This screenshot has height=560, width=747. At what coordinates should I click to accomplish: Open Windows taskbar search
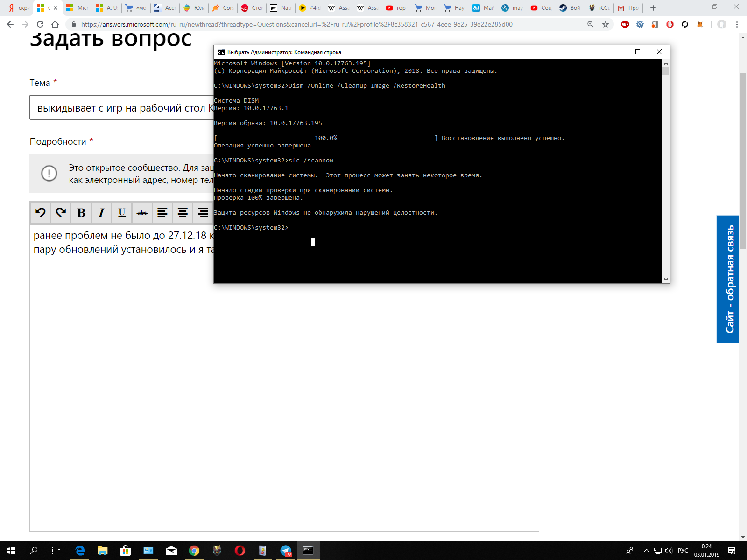[34, 551]
